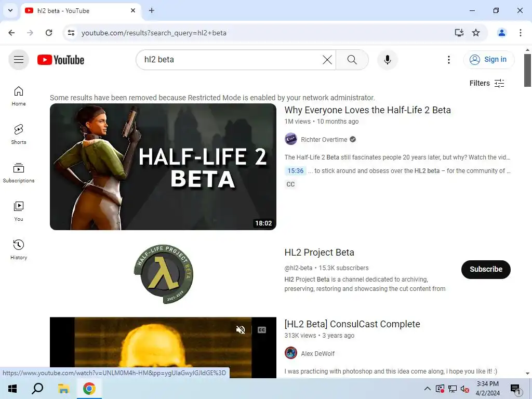This screenshot has height=399, width=532.
Task: Clear the search box with the X
Action: (x=327, y=60)
